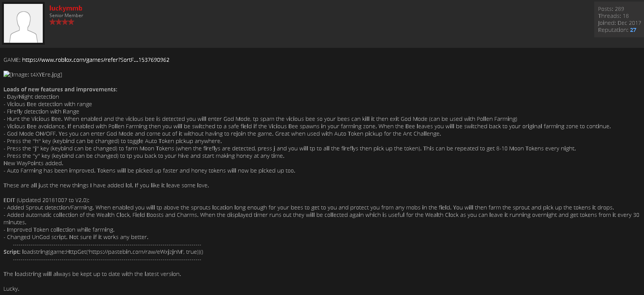The width and height of the screenshot is (644, 295).
Task: Click the default user avatar image
Action: 23,23
